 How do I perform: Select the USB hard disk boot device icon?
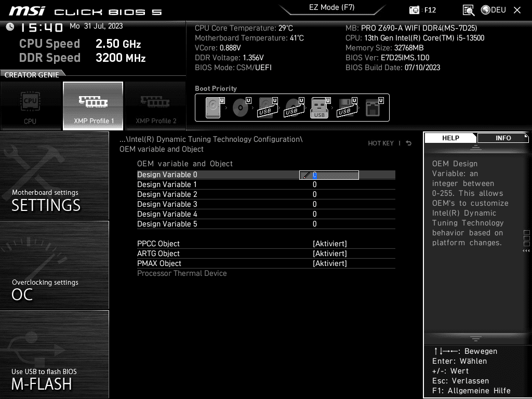coord(268,108)
